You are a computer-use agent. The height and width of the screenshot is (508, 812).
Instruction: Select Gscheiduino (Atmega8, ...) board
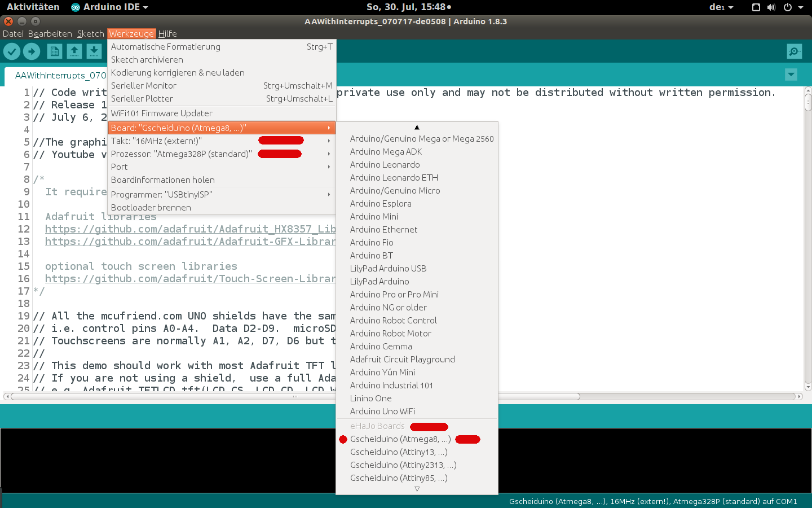pyautogui.click(x=417, y=439)
